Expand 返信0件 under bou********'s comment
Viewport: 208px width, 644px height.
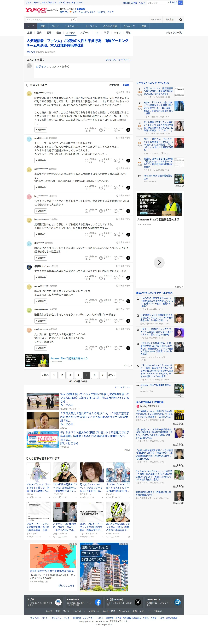(x=41, y=235)
